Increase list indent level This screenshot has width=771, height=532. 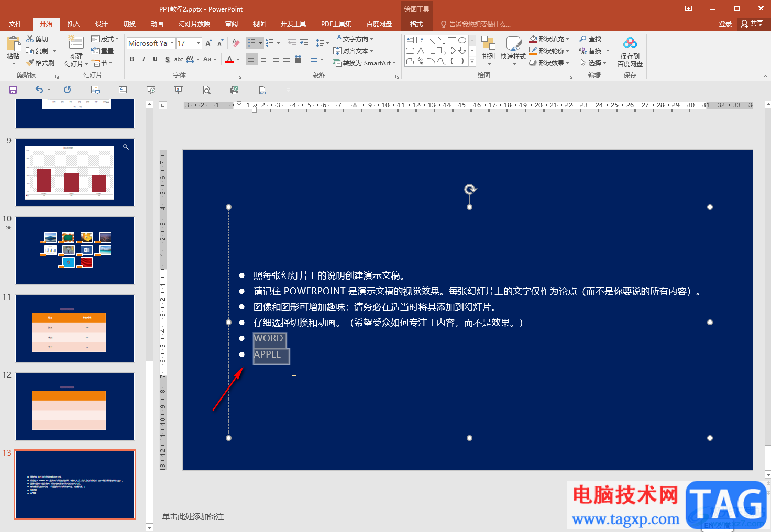[304, 43]
